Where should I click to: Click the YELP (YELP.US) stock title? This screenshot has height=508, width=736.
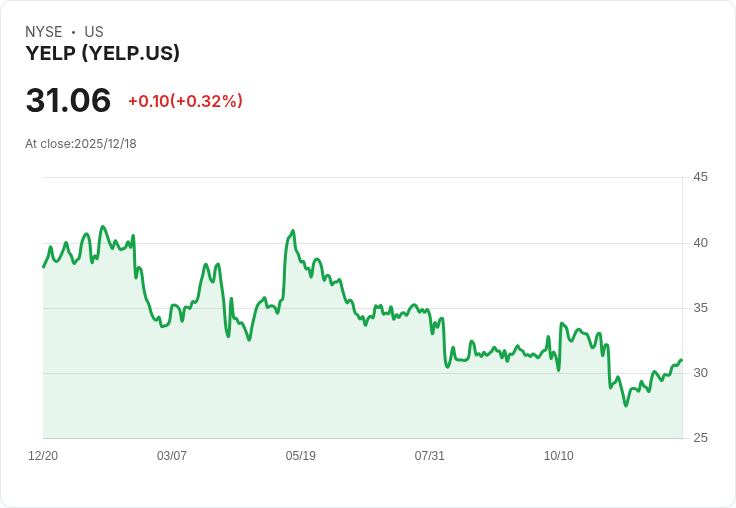point(102,54)
